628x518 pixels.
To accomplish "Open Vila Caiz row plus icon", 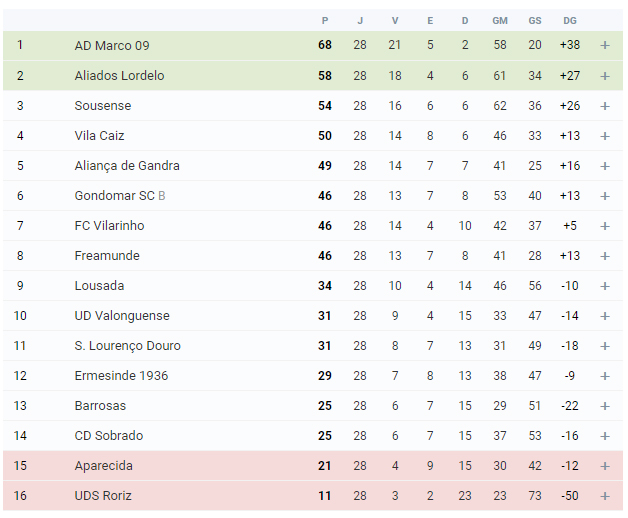I will 605,136.
